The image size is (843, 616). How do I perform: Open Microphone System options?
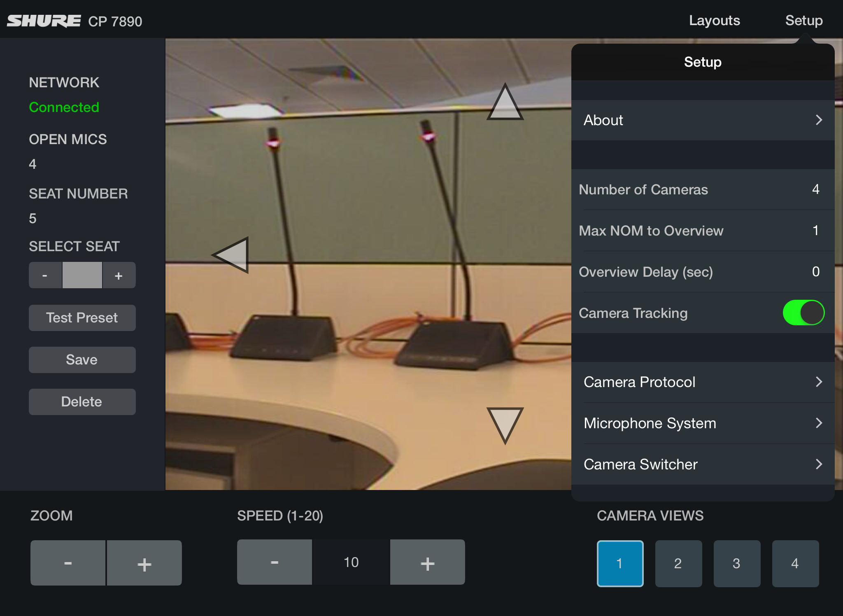click(703, 423)
